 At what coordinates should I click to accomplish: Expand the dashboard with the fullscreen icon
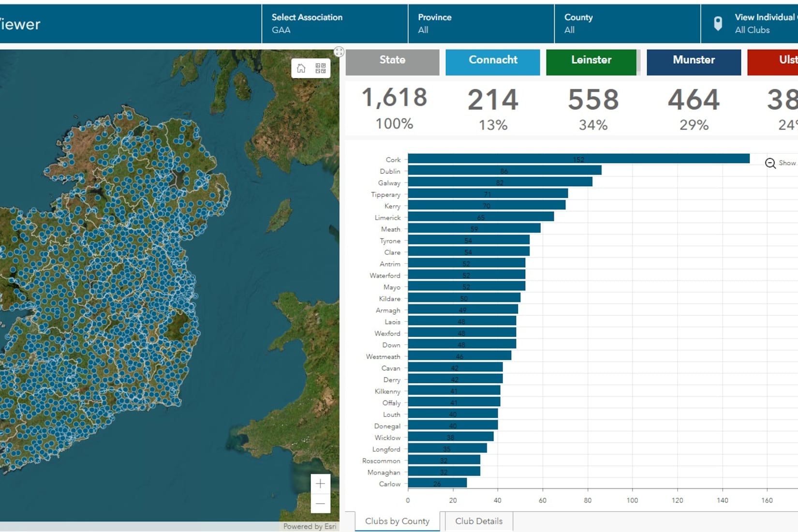339,50
